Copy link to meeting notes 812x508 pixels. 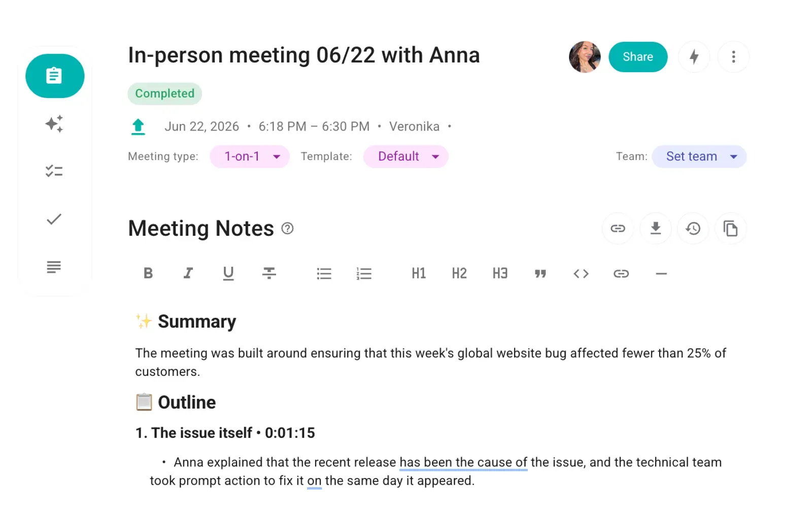pos(618,229)
